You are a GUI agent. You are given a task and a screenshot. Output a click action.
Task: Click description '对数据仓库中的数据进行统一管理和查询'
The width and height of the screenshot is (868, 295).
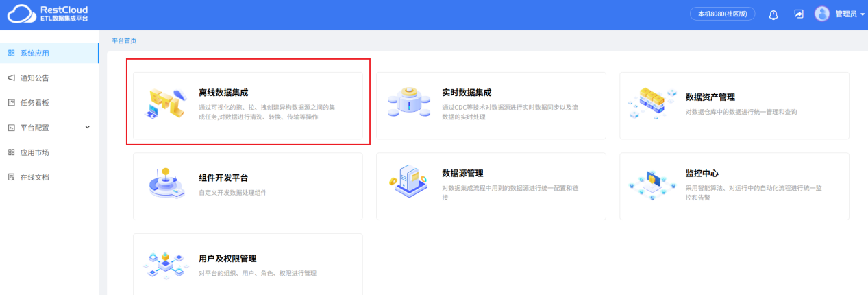pos(741,112)
